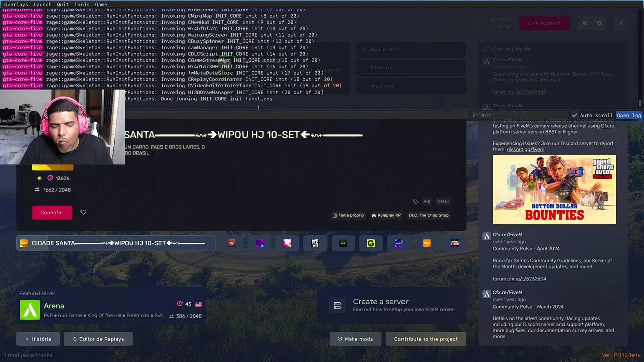
Task: Click the DLC: The Chop Shop label
Action: coord(429,215)
